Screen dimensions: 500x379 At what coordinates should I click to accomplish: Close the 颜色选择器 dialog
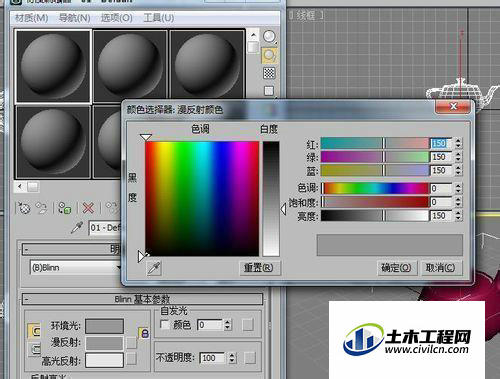click(454, 107)
